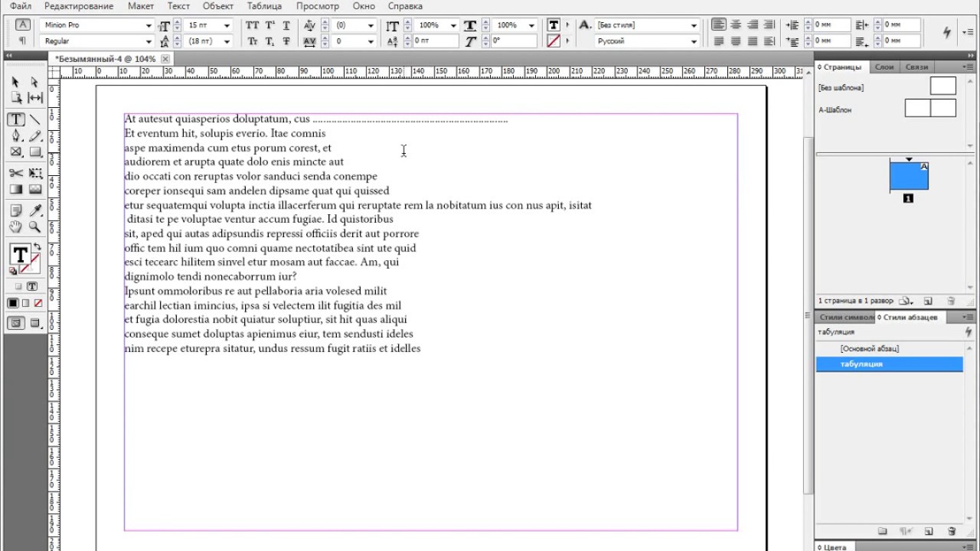Open the tracking 0 dropdown
The height and width of the screenshot is (551, 980).
tap(371, 41)
